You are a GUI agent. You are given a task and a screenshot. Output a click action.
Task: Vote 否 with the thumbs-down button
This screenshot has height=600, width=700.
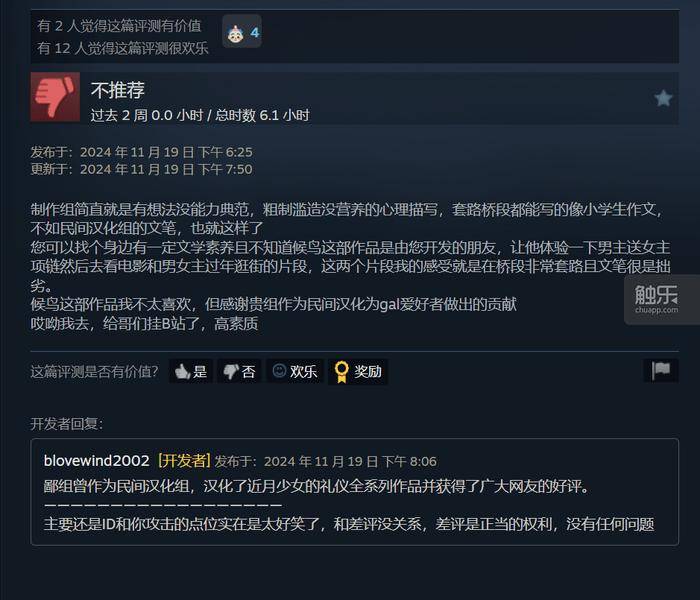(x=239, y=371)
